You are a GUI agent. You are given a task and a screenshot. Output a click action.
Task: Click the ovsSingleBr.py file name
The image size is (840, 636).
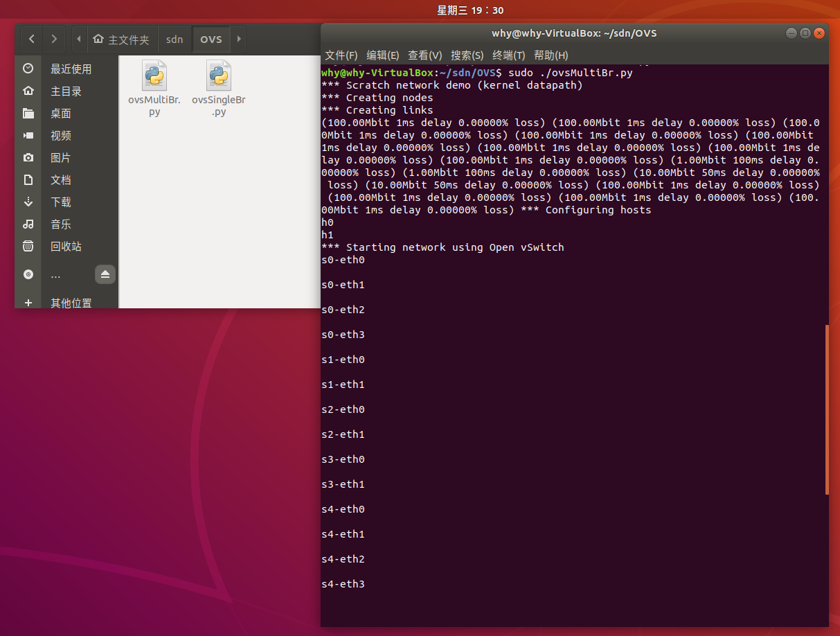click(x=219, y=105)
